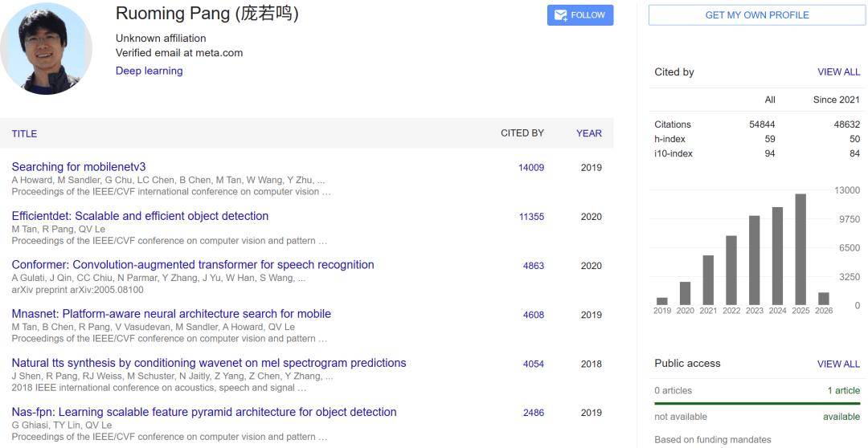
Task: Open the Searching for mobilenetv3 paper
Action: [x=79, y=167]
